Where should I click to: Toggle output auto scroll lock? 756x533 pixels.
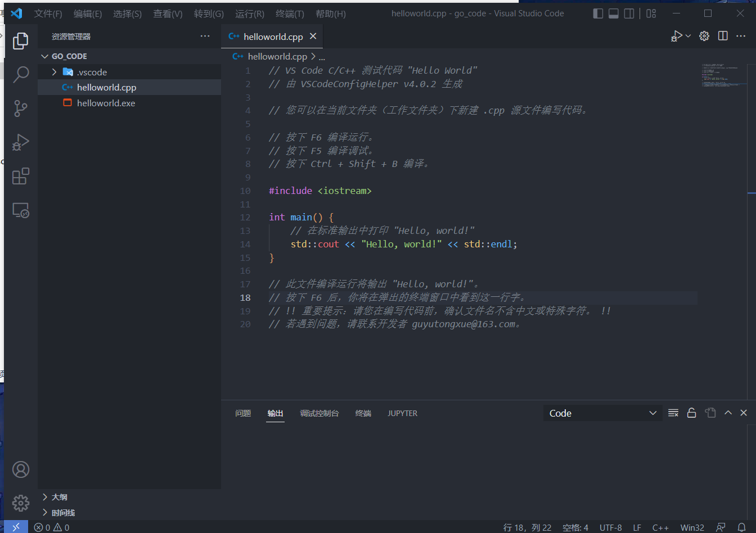coord(692,413)
